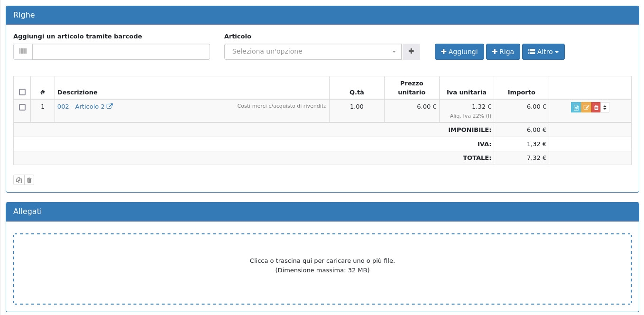644x315 pixels.
Task: Click the sort handle arrows on row 1
Action: click(605, 107)
